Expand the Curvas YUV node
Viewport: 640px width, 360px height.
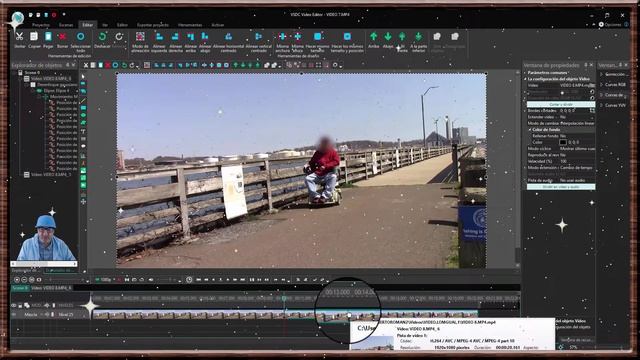pos(601,105)
